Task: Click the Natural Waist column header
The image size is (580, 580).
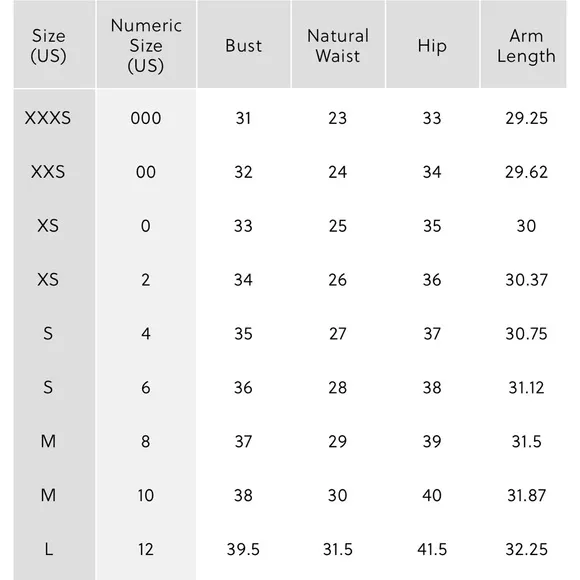Action: click(x=338, y=46)
